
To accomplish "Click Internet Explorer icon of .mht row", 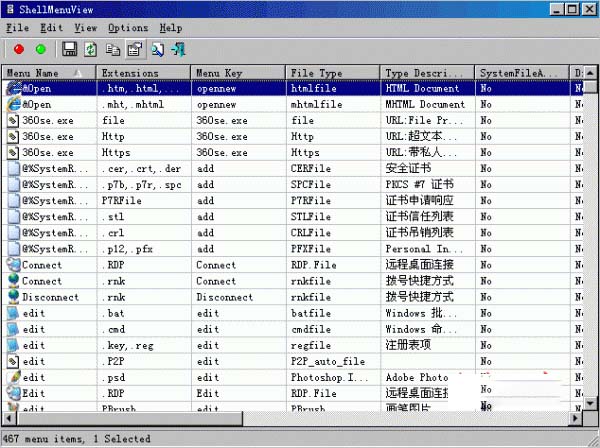I will 13,104.
